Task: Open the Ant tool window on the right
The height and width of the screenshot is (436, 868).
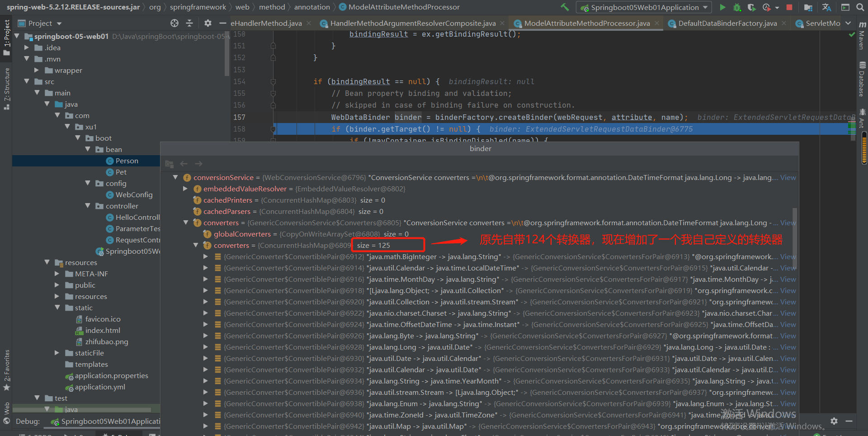Action: pyautogui.click(x=862, y=118)
